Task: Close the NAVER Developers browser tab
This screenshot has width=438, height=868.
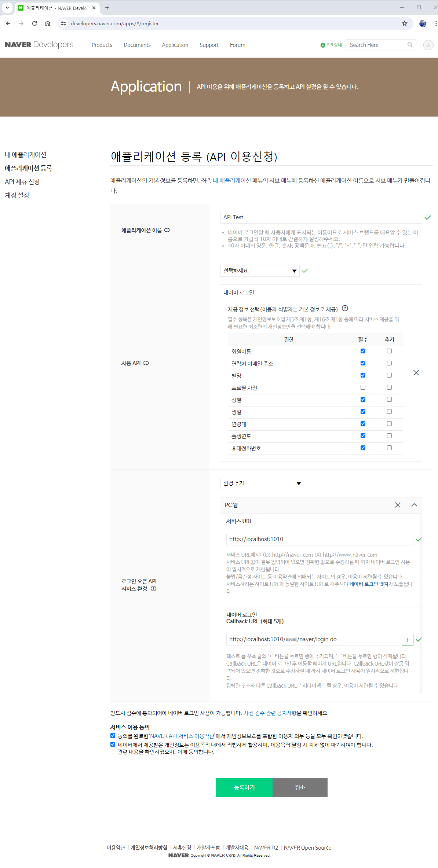Action: click(94, 8)
